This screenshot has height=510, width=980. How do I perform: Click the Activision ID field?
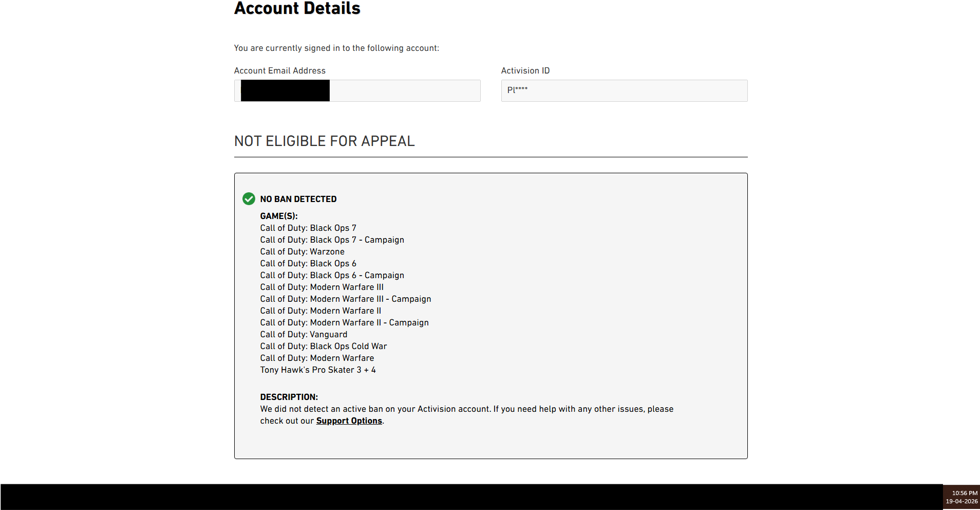(x=625, y=90)
